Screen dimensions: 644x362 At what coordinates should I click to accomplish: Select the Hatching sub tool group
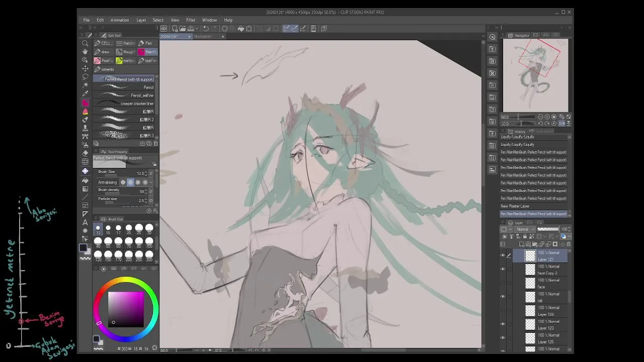126,43
